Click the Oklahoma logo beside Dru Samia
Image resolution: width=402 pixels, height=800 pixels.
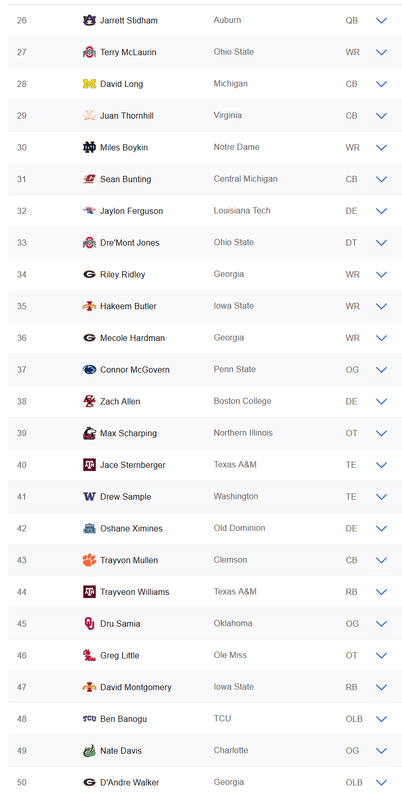pyautogui.click(x=89, y=623)
